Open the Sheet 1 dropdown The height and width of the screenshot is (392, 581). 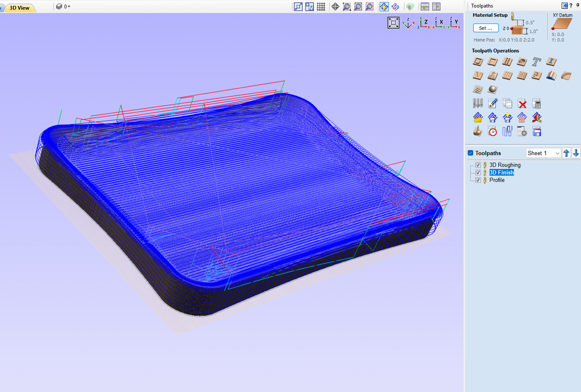(543, 153)
